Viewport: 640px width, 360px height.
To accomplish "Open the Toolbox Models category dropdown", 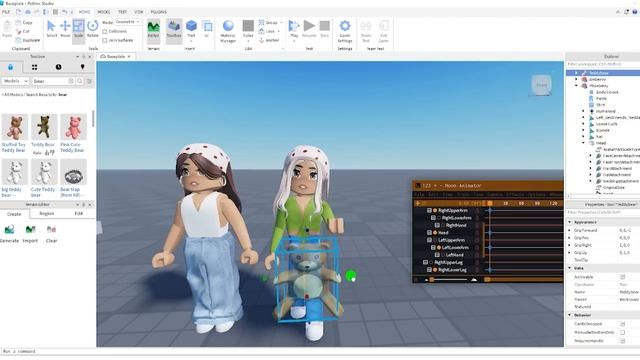I will coord(15,81).
